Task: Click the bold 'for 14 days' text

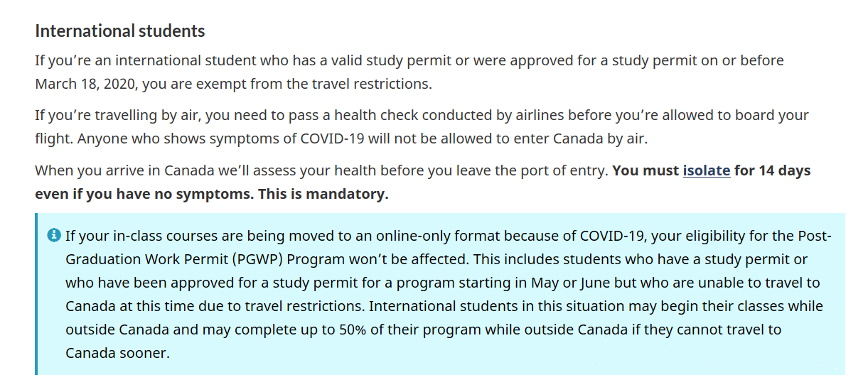Action: (x=772, y=171)
